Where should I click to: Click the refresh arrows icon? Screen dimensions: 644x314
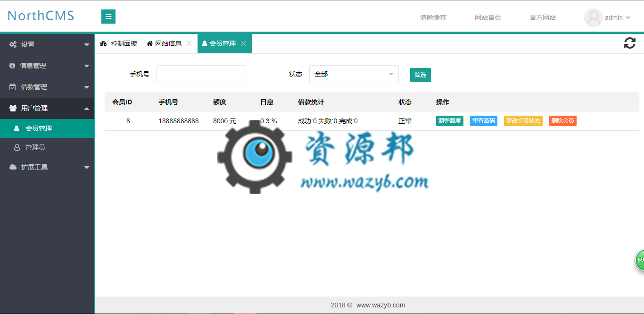point(630,43)
